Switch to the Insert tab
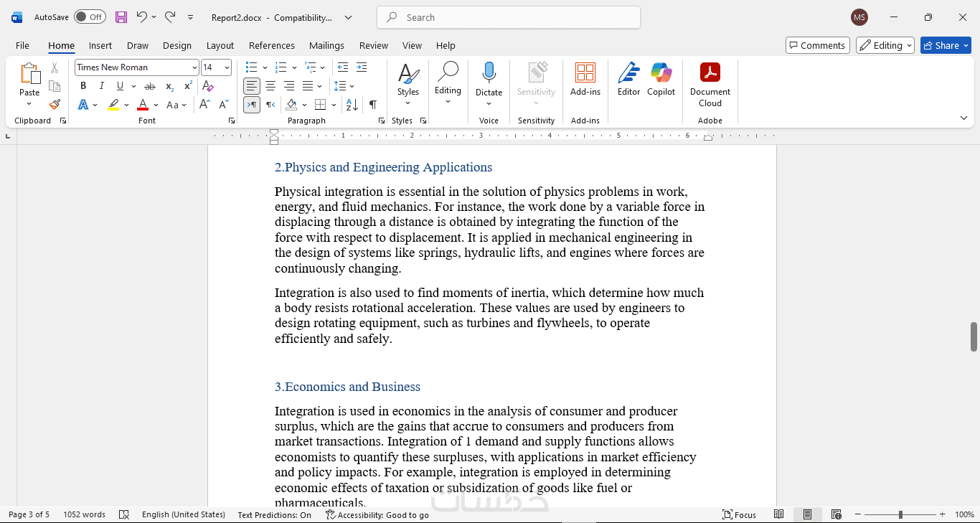Screen dimensions: 980x523 point(100,45)
